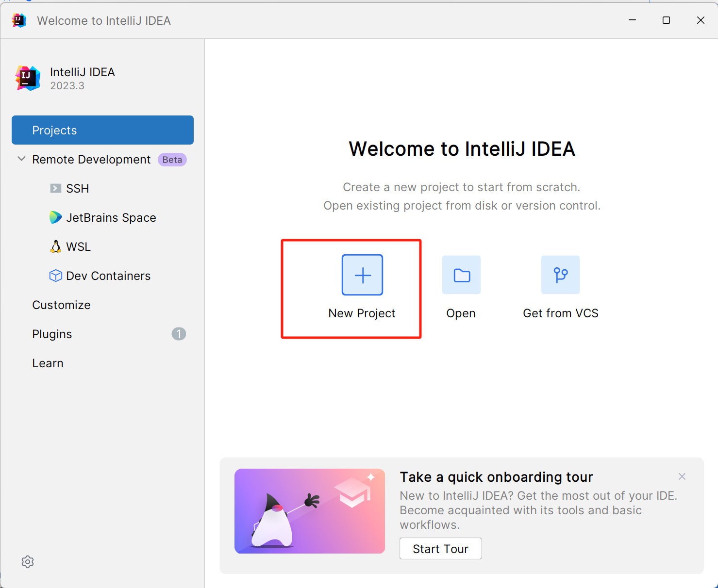The image size is (718, 588).
Task: Click 'Take a quick onboarding tour' heading
Action: [496, 477]
